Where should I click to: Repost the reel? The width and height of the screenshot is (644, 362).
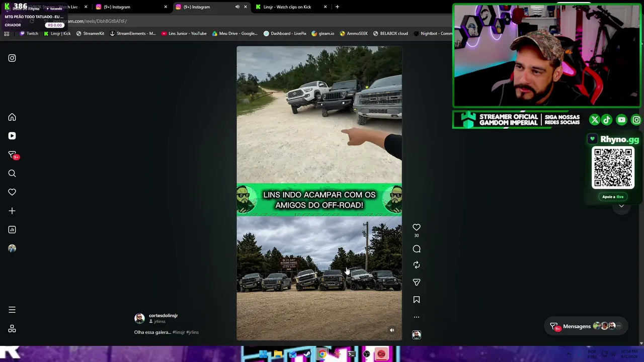(x=417, y=265)
